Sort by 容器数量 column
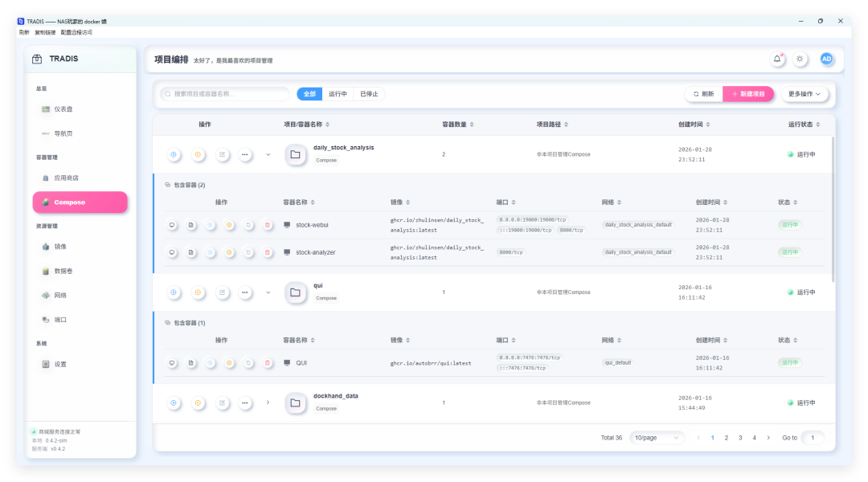The height and width of the screenshot is (482, 868). click(x=458, y=125)
